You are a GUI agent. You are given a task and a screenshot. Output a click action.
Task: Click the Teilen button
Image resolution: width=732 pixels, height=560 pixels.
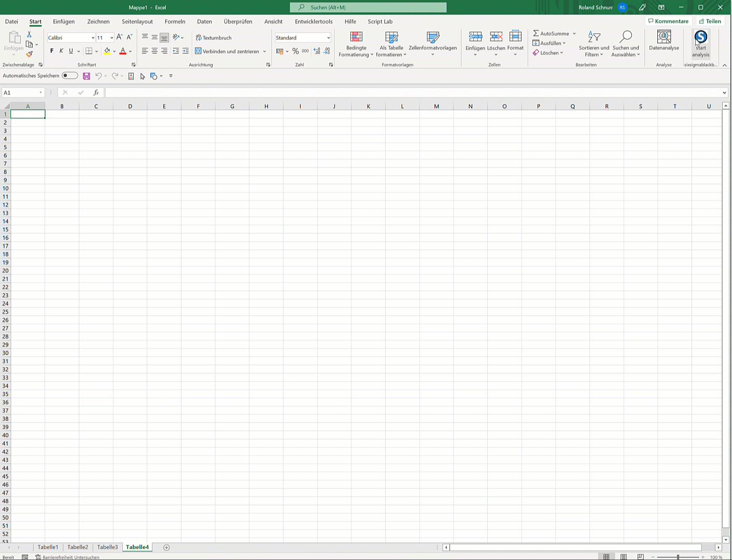710,21
